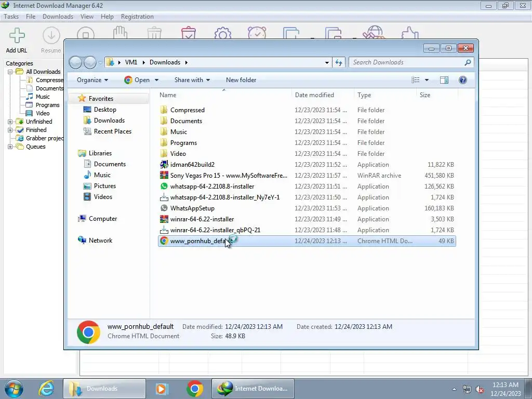532x399 pixels.
Task: Click the Resume icon in IDM toolbar
Action: pyautogui.click(x=51, y=40)
